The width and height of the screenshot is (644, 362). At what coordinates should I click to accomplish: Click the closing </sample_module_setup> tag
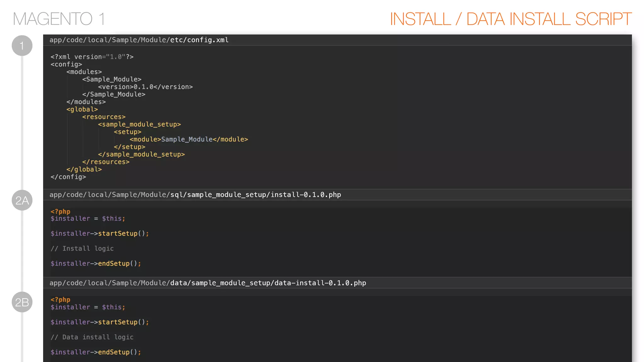coord(142,154)
